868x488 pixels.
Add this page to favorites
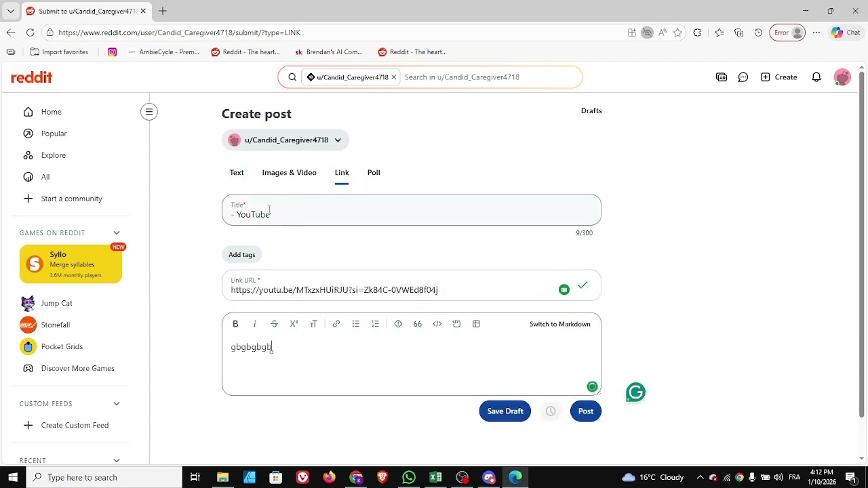[x=677, y=33]
